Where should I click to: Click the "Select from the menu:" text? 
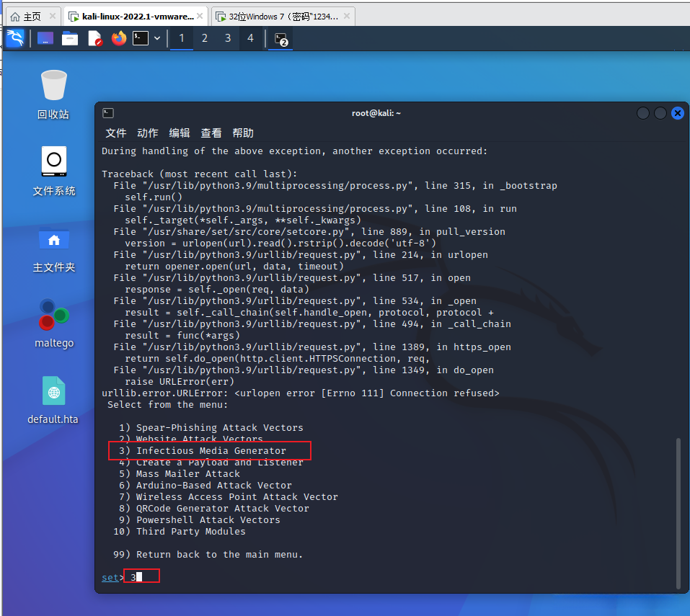tap(168, 404)
